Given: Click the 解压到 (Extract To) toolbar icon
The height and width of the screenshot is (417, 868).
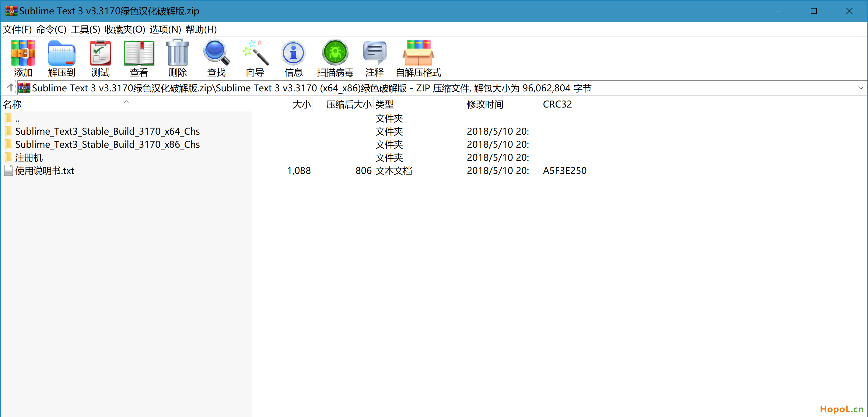Looking at the screenshot, I should [x=62, y=53].
